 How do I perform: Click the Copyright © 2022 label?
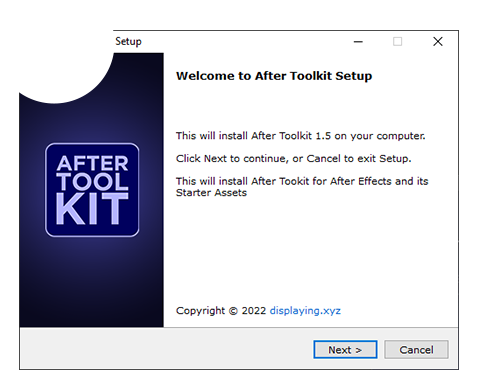click(x=221, y=311)
